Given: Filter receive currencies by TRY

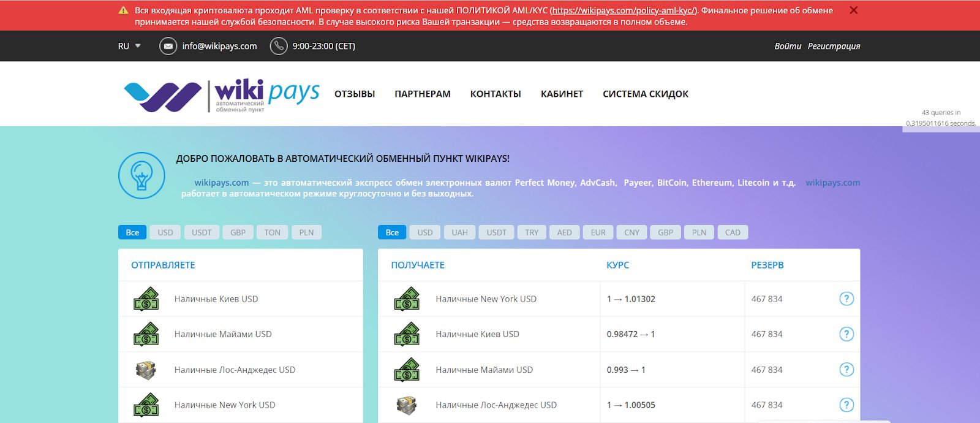Looking at the screenshot, I should coord(532,232).
